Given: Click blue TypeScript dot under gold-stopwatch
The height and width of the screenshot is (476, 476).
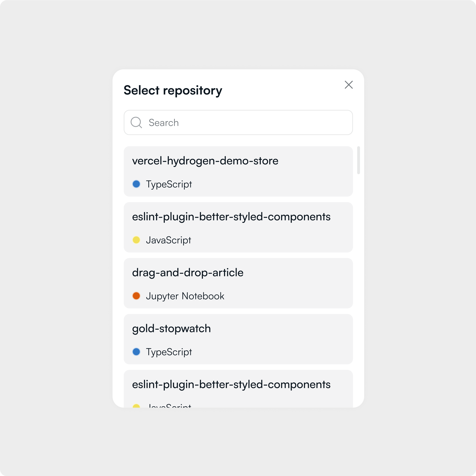Looking at the screenshot, I should coord(136,352).
